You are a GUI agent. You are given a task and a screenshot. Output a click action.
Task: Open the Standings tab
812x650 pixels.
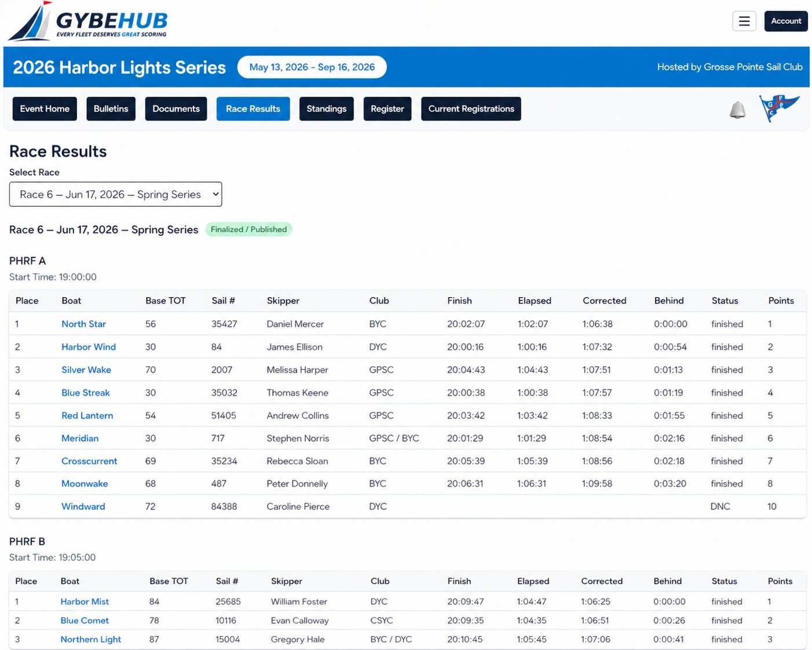326,109
